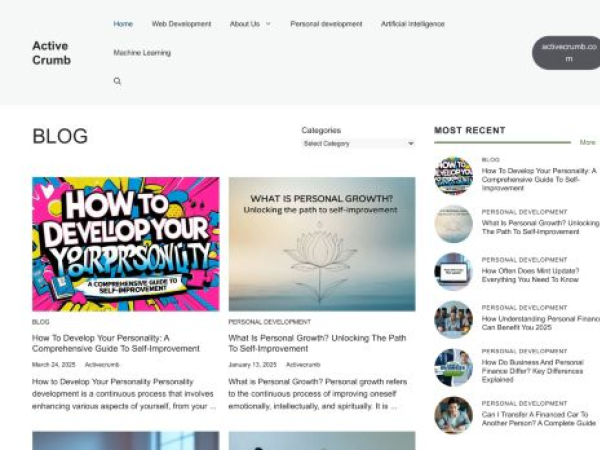Expand the About Us submenu arrow

point(268,24)
